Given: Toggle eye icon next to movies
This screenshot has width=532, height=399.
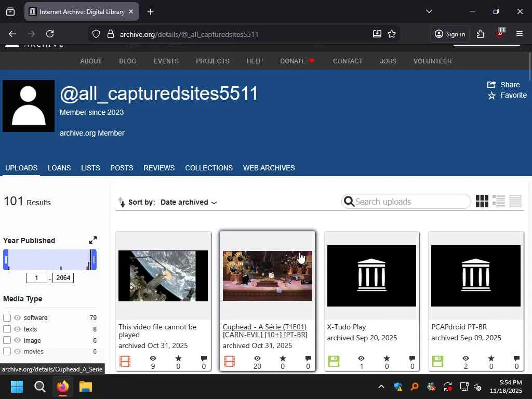Looking at the screenshot, I should (x=17, y=352).
